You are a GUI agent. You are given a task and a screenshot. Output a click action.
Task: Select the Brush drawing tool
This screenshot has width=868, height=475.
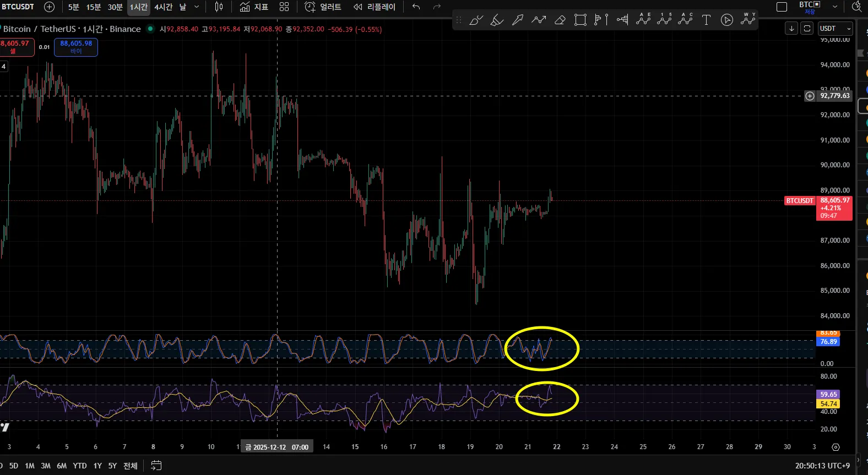click(x=476, y=20)
